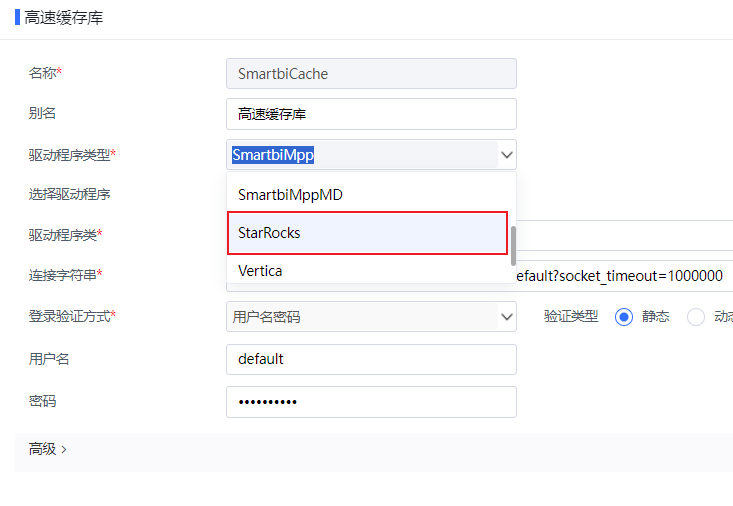Edit the alias field 高速缓存库

[371, 114]
